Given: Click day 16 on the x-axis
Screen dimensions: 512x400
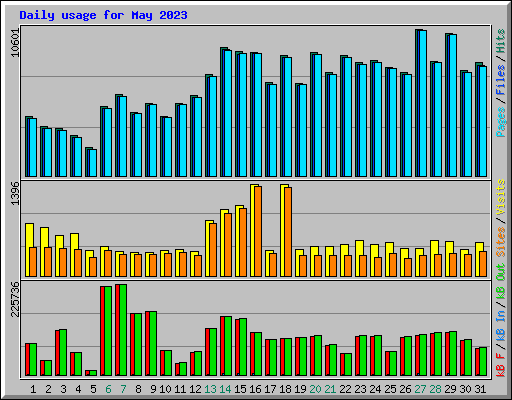Looking at the screenshot, I should pos(255,389).
